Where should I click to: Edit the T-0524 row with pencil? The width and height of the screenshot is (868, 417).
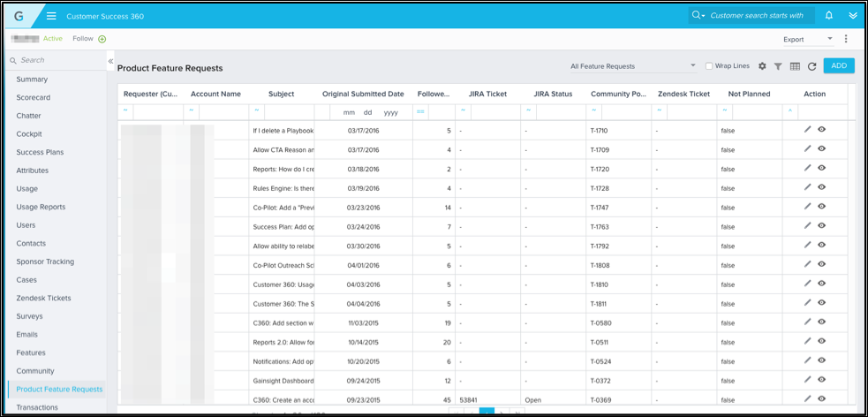click(807, 360)
